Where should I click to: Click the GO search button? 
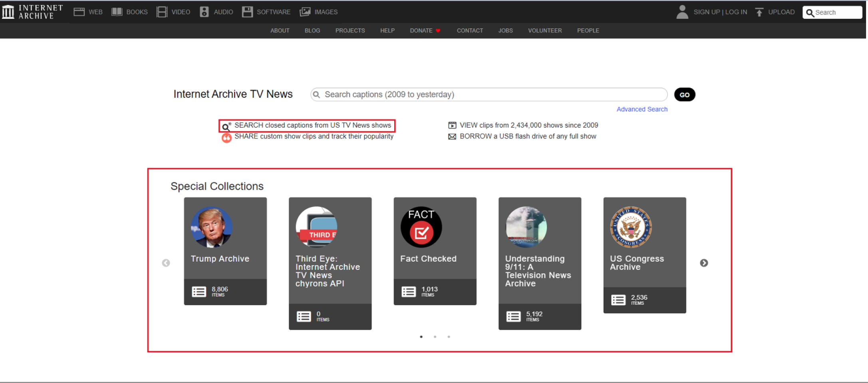point(685,95)
